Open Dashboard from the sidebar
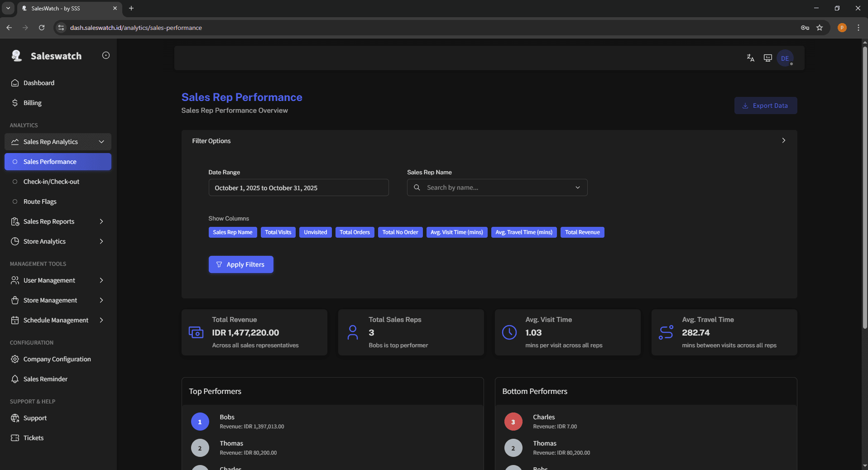Image resolution: width=868 pixels, height=470 pixels. 39,83
